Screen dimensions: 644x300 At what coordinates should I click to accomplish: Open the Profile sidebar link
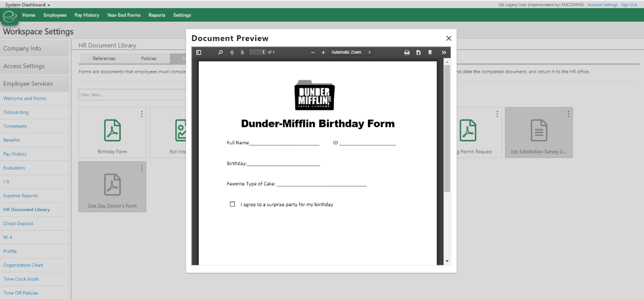tap(10, 251)
